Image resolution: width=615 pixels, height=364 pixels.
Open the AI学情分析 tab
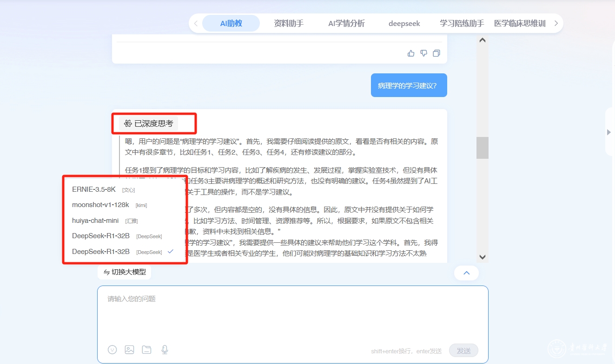click(x=346, y=23)
